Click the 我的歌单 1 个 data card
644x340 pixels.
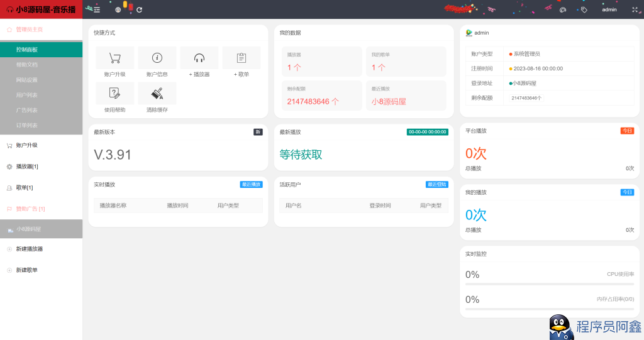click(x=406, y=62)
